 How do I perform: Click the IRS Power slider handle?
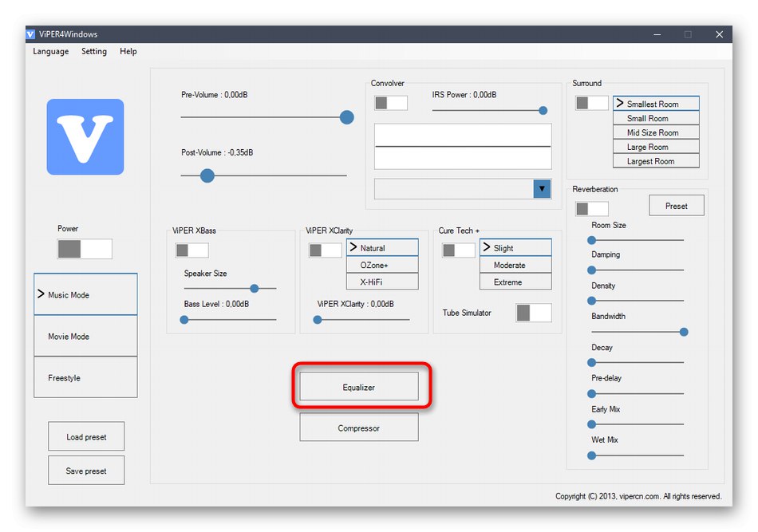tap(543, 111)
